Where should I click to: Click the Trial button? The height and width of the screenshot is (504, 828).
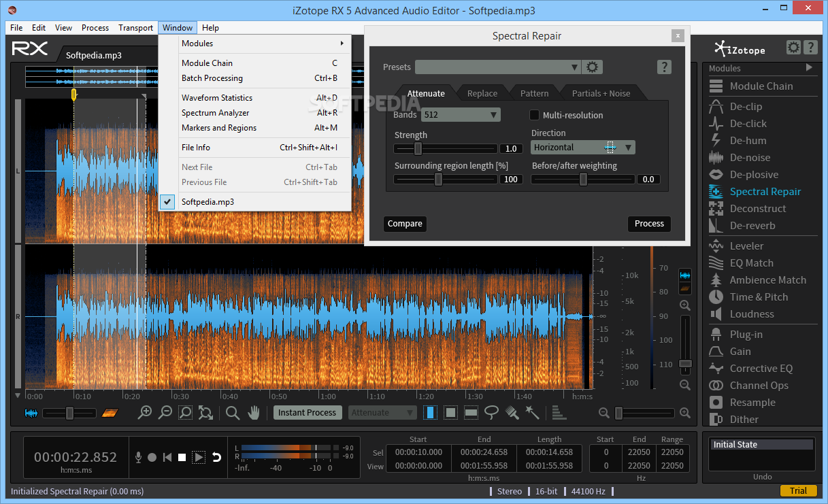click(x=798, y=491)
